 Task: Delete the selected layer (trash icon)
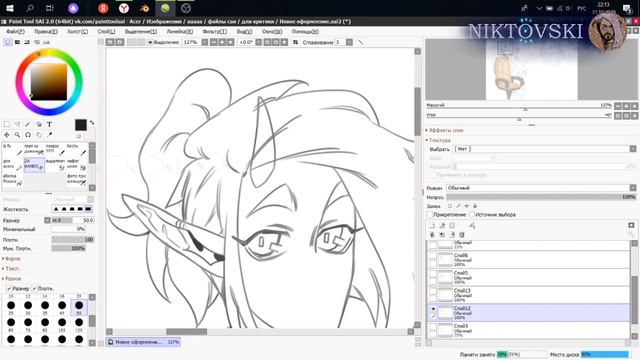[x=462, y=235]
